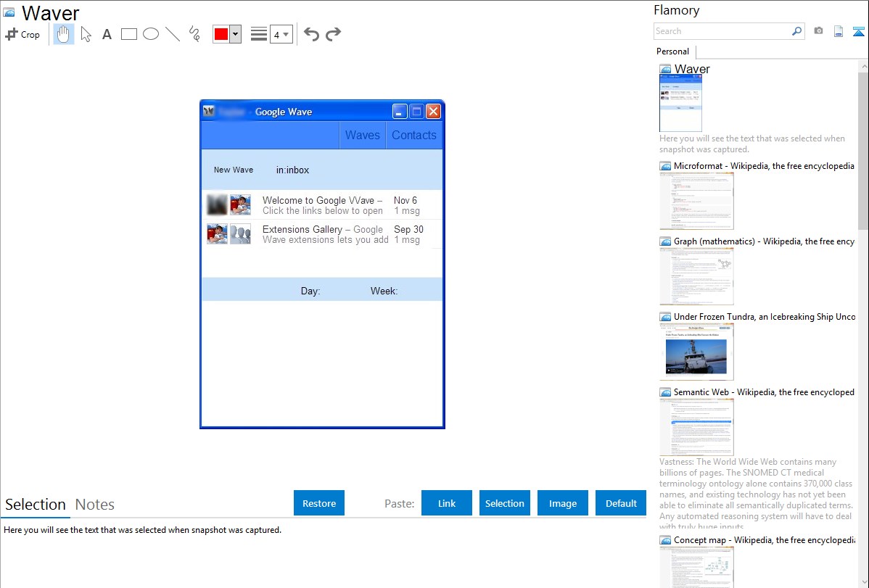Click the Waves tab in Google Wave window

coord(363,136)
